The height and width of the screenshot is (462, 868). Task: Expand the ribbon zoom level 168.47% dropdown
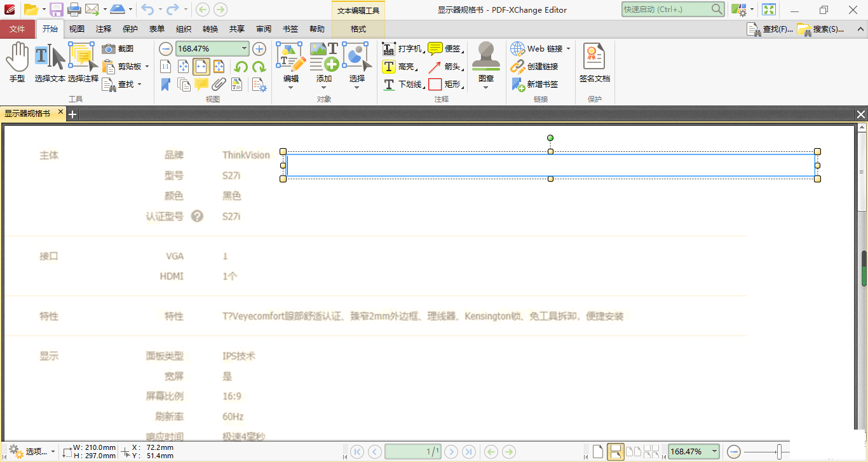[245, 49]
